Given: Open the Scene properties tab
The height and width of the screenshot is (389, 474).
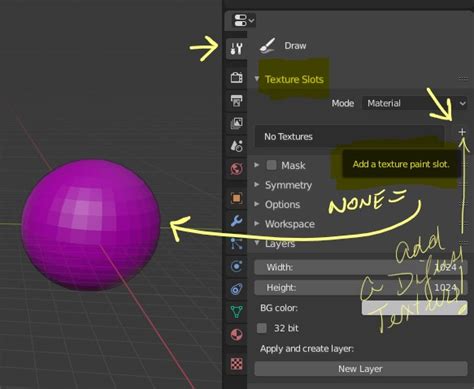Looking at the screenshot, I should [x=236, y=146].
